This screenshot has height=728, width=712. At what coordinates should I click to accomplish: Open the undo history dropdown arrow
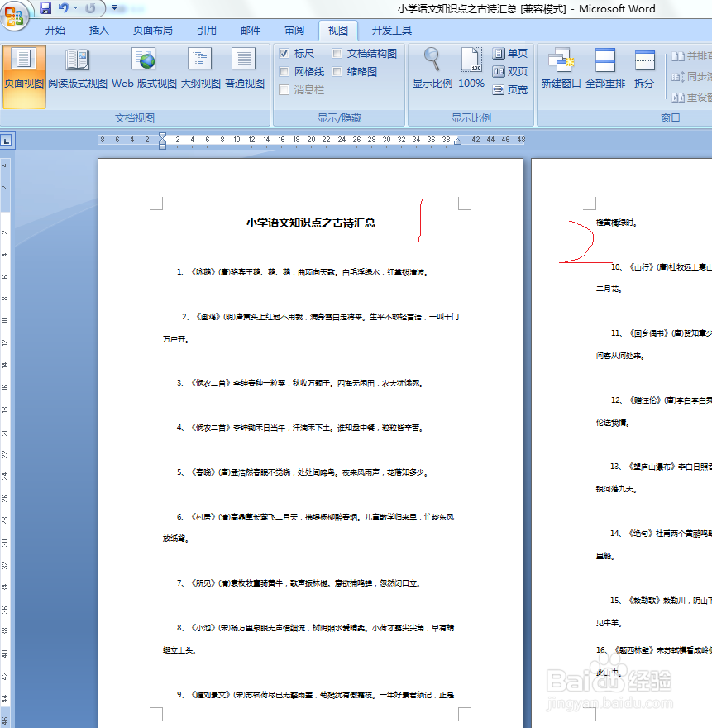tap(75, 8)
